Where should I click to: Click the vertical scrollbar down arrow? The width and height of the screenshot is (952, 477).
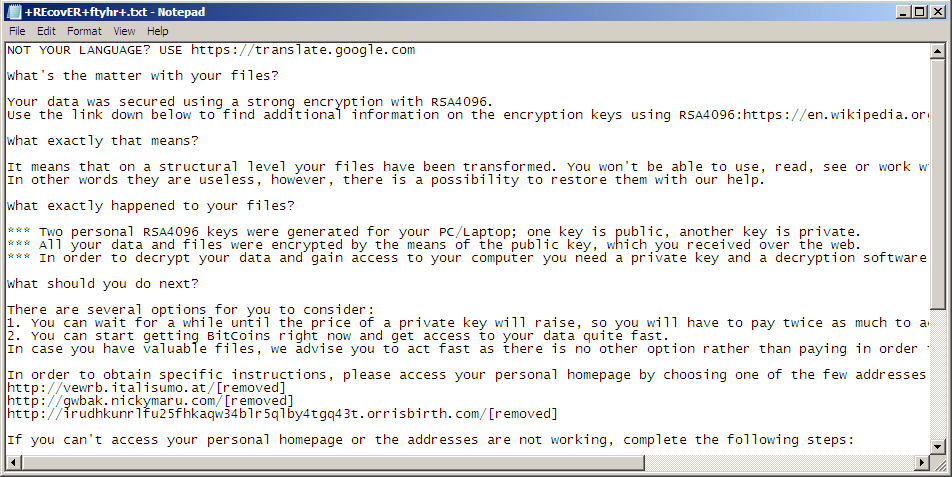click(x=940, y=445)
